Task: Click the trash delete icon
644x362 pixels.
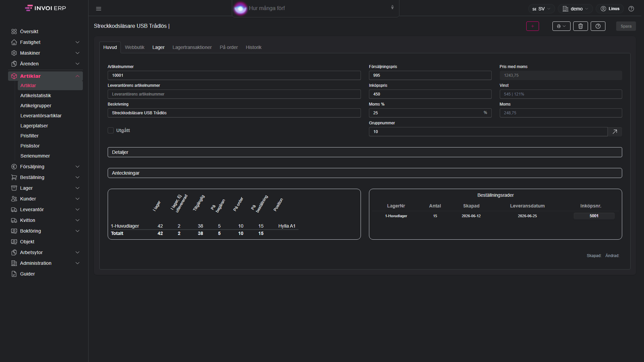Action: point(581,26)
